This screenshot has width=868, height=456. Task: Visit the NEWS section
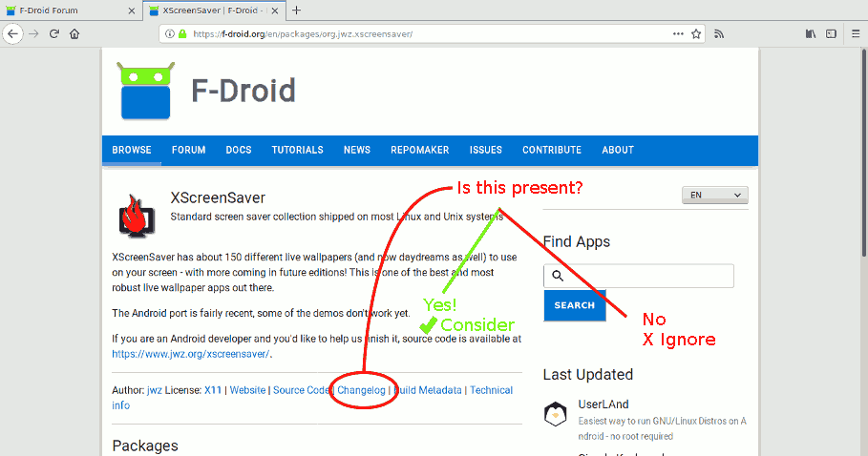tap(357, 150)
